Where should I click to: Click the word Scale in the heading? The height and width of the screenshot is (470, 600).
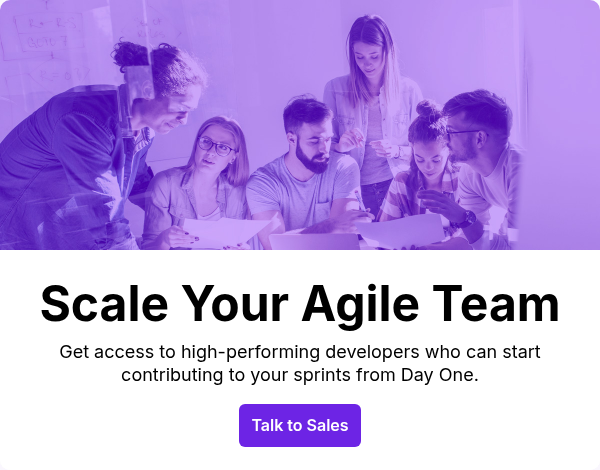[x=104, y=304]
